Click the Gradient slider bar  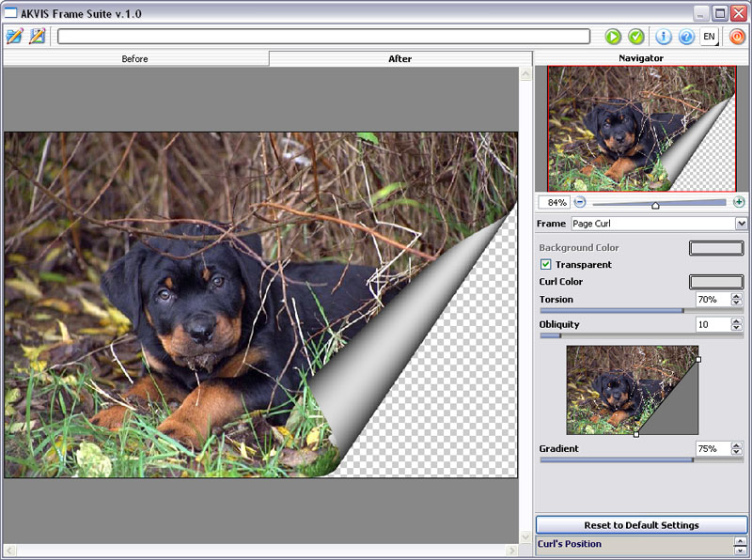point(642,459)
